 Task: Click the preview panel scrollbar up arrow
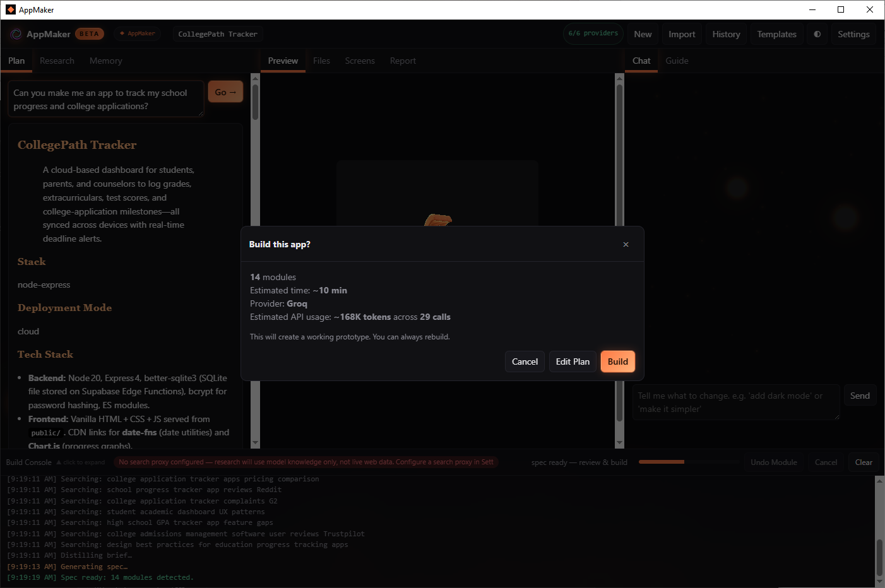pos(619,78)
